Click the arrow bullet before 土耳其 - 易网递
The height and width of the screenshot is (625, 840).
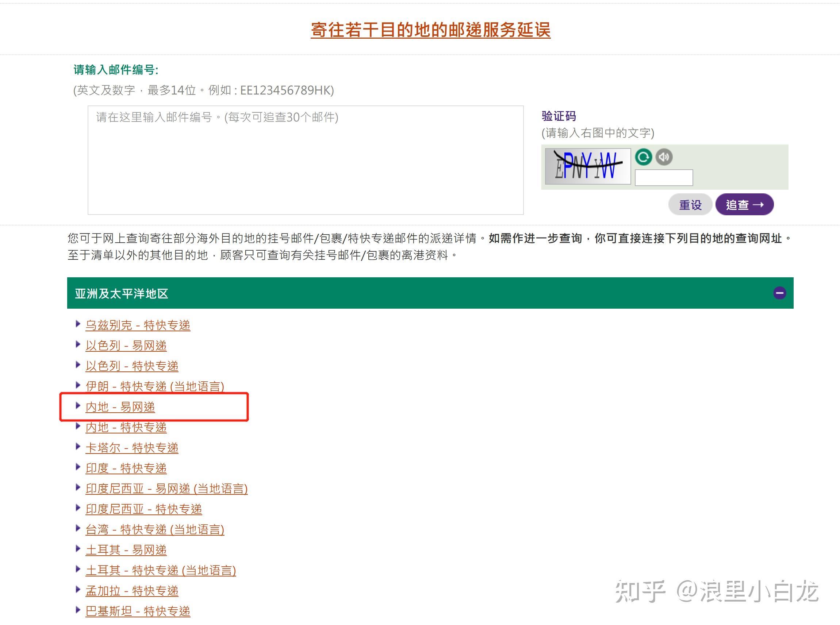tap(78, 549)
